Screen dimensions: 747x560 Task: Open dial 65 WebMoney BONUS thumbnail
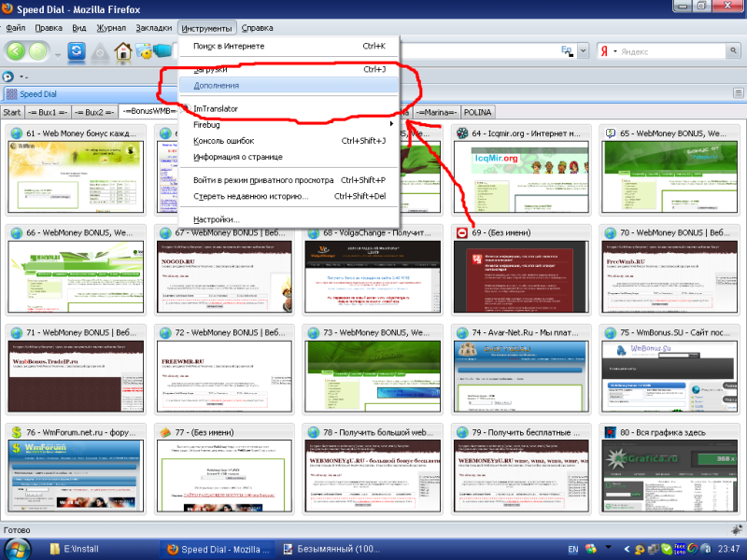pos(669,176)
